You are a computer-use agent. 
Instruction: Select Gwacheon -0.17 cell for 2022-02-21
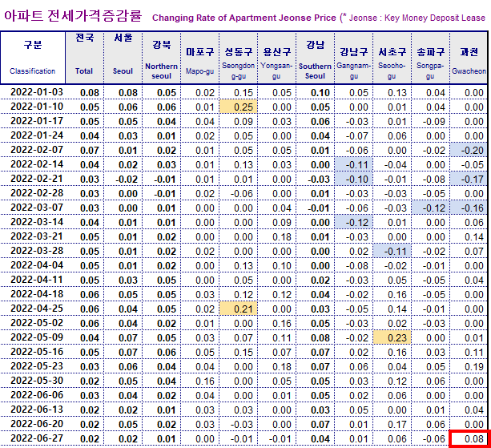pyautogui.click(x=469, y=179)
